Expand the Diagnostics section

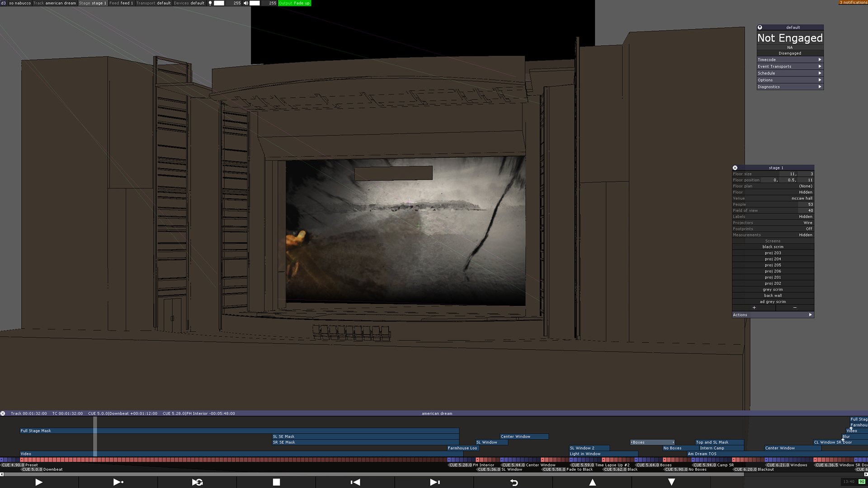click(x=789, y=87)
